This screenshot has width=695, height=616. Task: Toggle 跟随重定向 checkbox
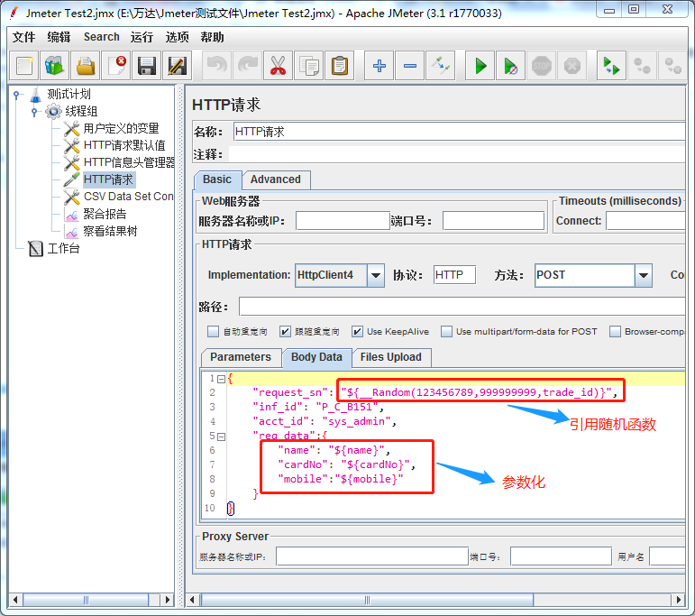pyautogui.click(x=285, y=331)
